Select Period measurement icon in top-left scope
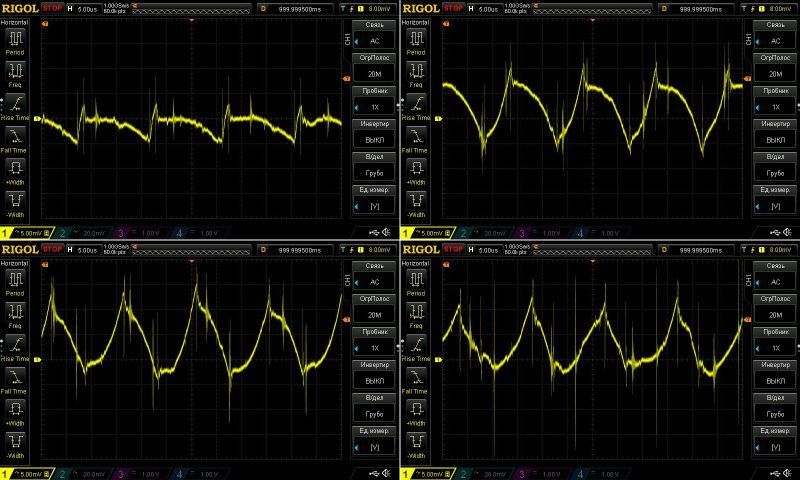Image resolution: width=800 pixels, height=480 pixels. pyautogui.click(x=16, y=38)
